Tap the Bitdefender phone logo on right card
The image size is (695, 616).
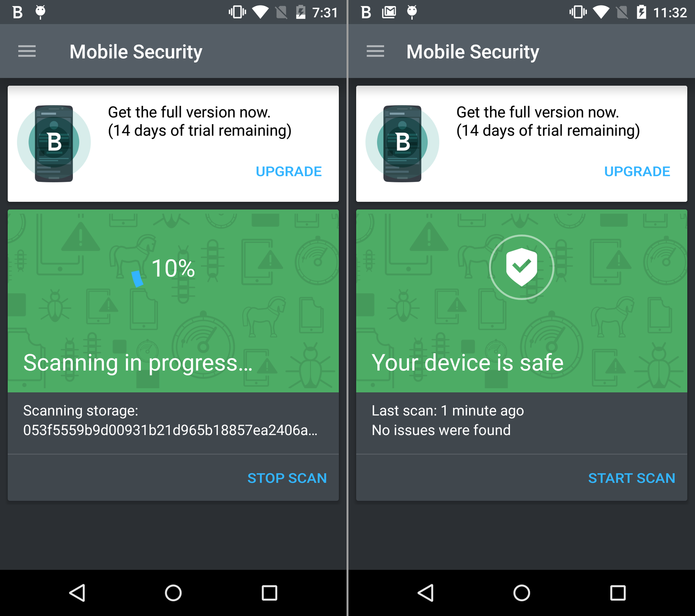pos(402,143)
